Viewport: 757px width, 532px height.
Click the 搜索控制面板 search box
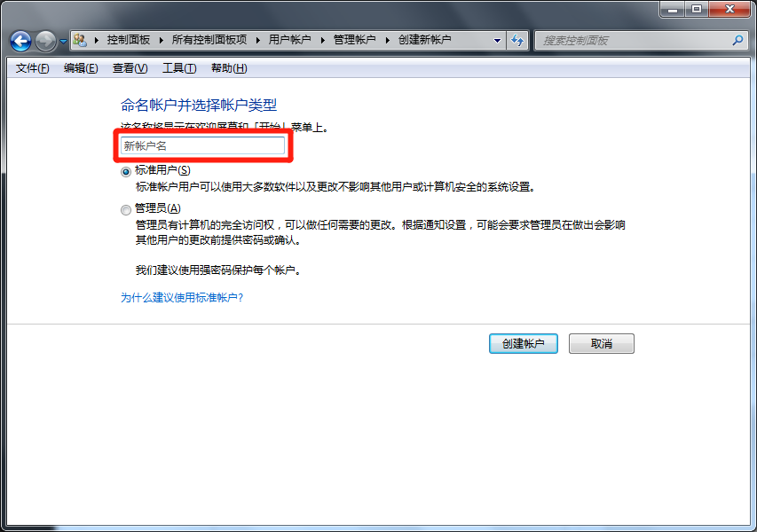point(633,41)
